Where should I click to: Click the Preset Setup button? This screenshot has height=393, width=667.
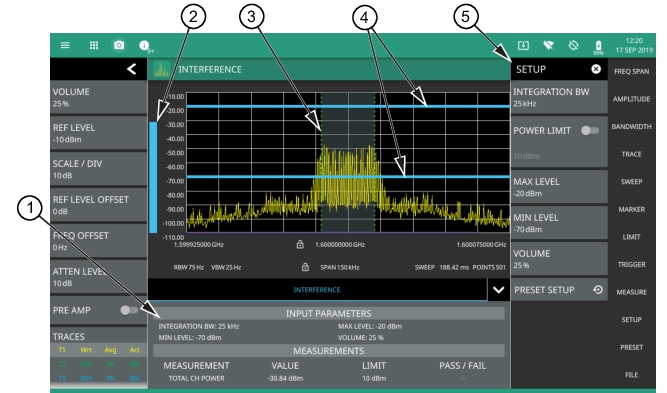click(x=559, y=290)
